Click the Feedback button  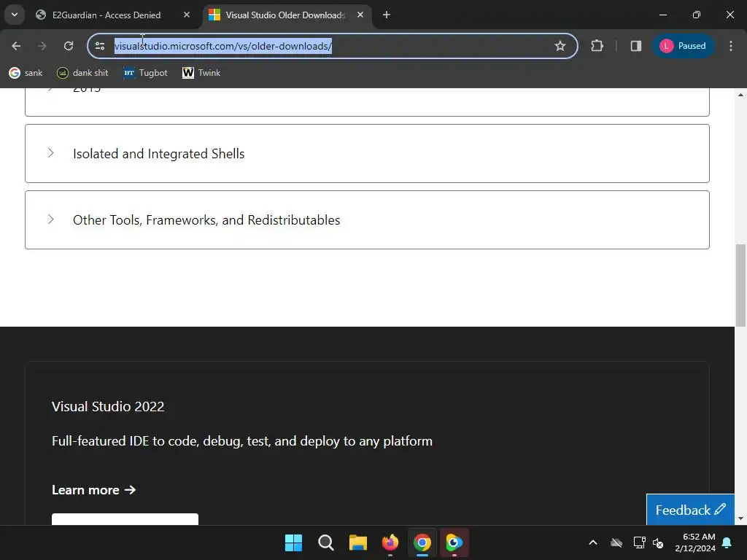pyautogui.click(x=690, y=510)
